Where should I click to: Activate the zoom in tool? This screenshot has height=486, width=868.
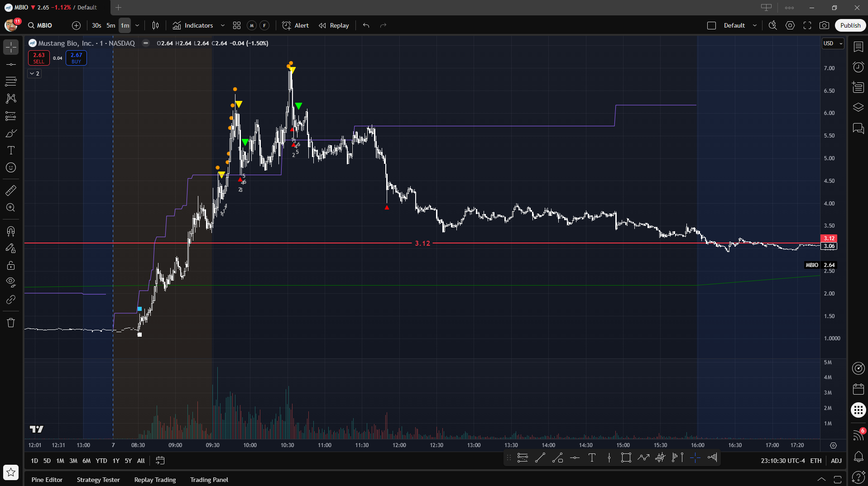point(11,208)
